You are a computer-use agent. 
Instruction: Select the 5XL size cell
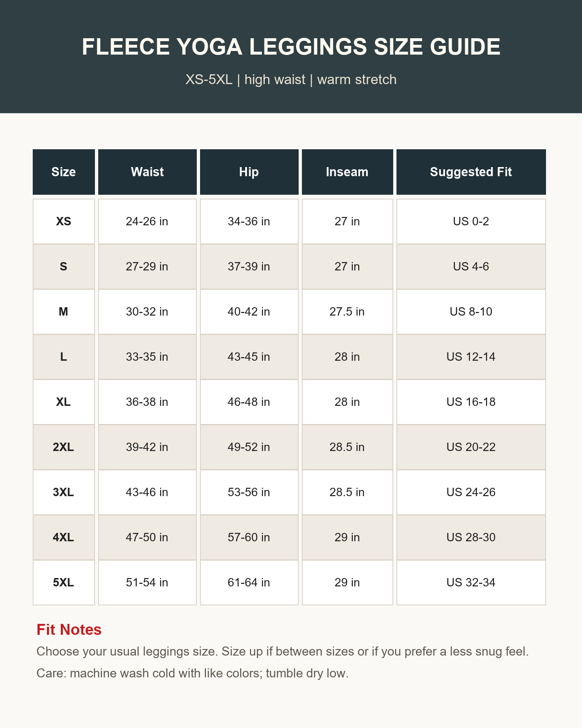click(x=64, y=582)
